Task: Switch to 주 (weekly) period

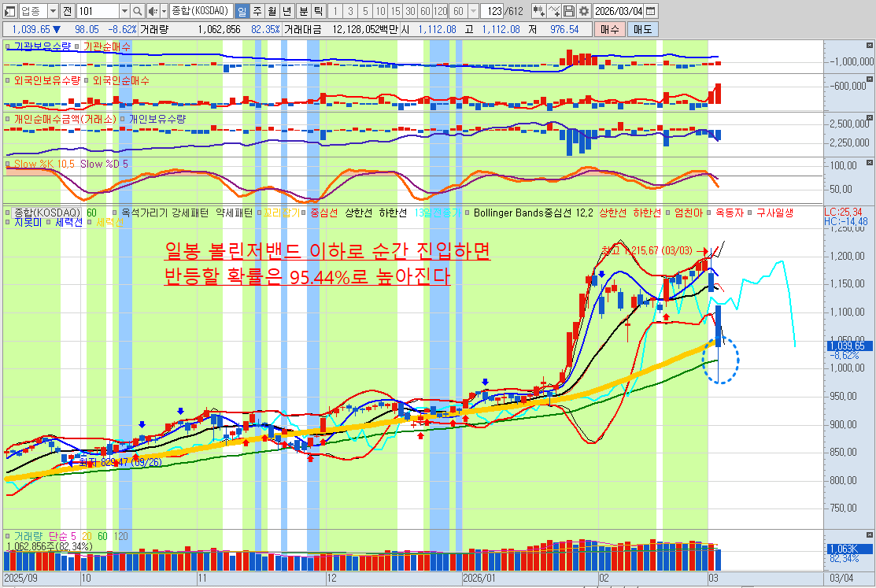Action: coord(257,11)
